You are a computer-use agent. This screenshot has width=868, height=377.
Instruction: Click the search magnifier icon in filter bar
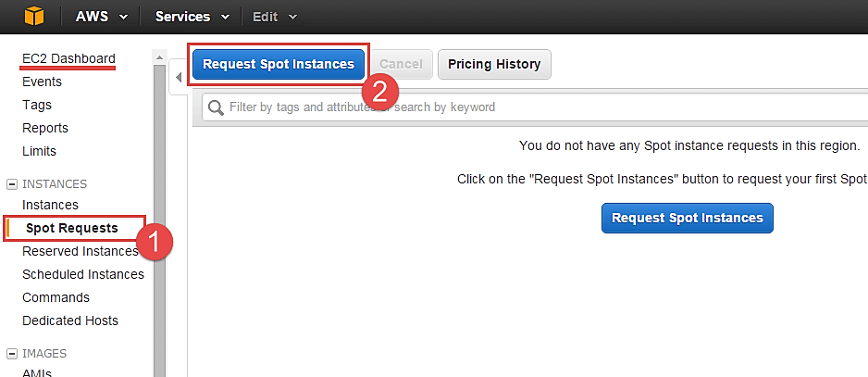(x=216, y=107)
